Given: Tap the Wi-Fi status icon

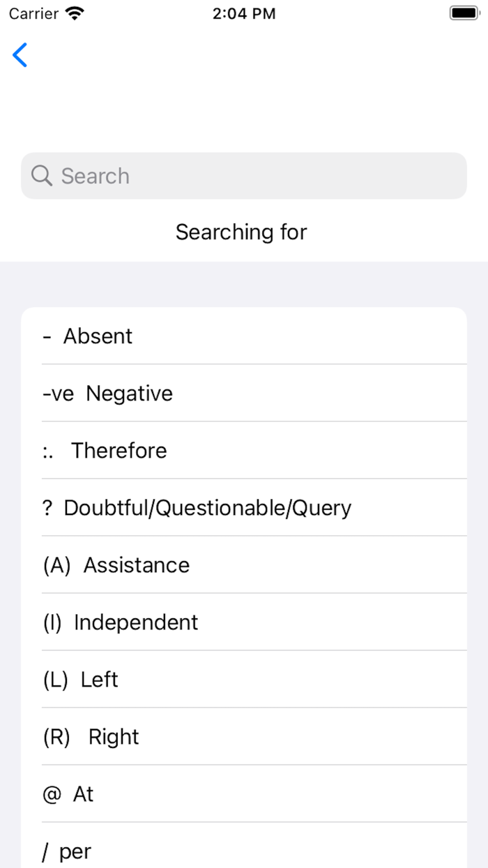Looking at the screenshot, I should coord(73,12).
